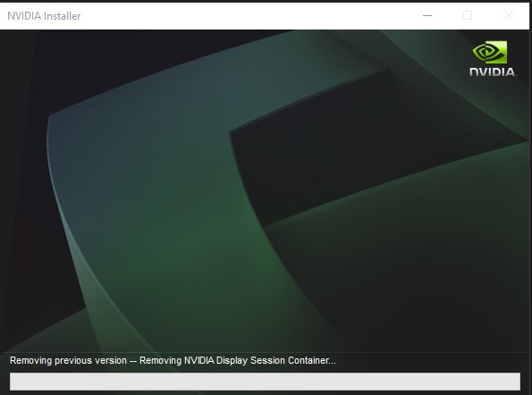The width and height of the screenshot is (532, 395).
Task: Click the installation progress bar
Action: (265, 382)
